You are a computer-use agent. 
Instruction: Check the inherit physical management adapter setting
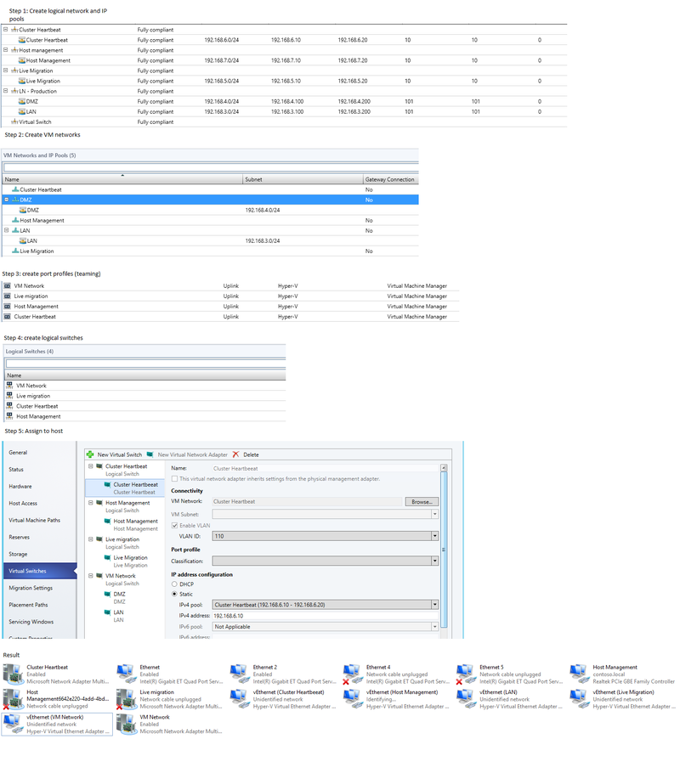pos(173,479)
